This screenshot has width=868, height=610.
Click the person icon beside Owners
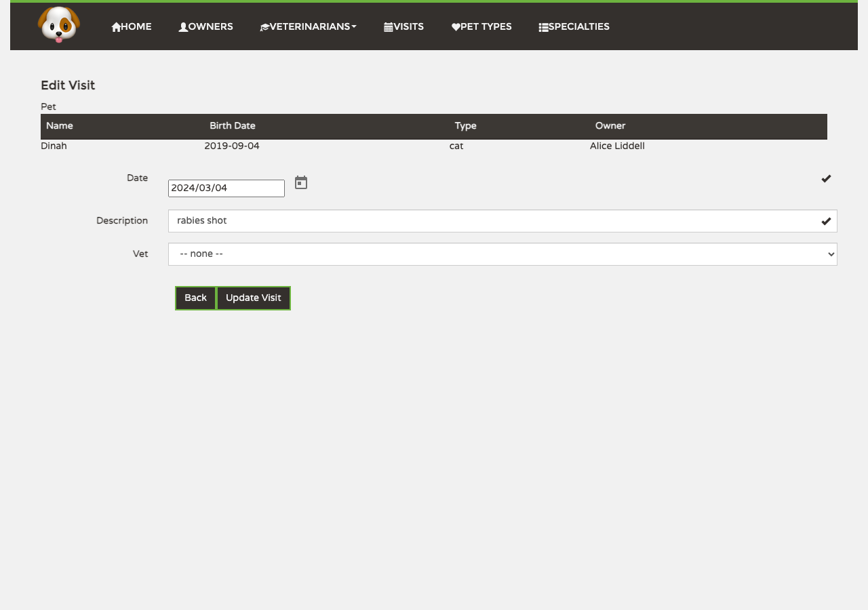183,27
